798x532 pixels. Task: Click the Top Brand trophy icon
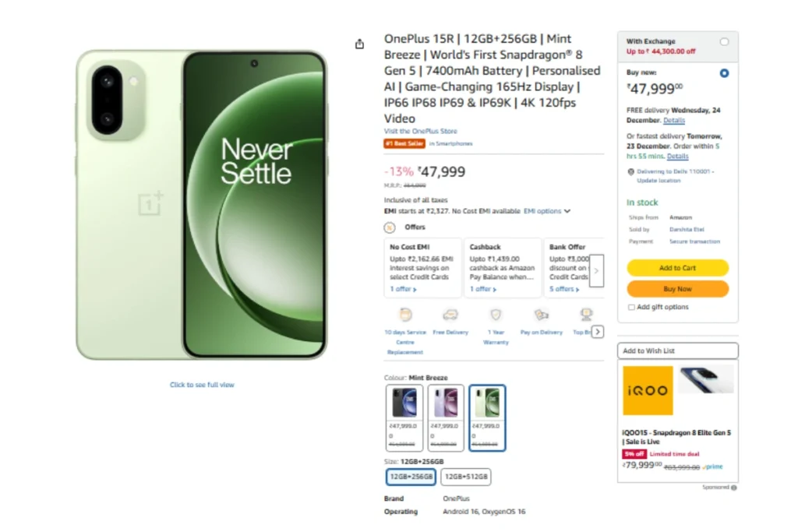pyautogui.click(x=585, y=315)
